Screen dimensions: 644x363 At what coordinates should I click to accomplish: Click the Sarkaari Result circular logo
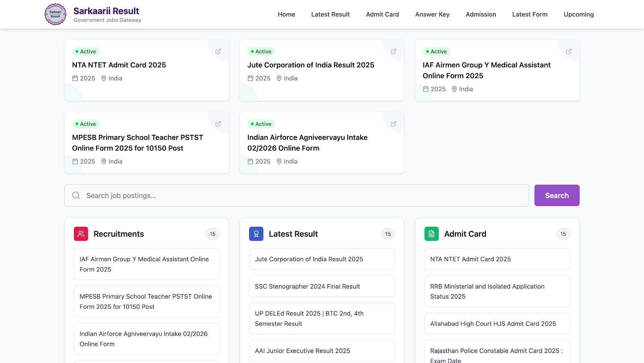(x=56, y=14)
